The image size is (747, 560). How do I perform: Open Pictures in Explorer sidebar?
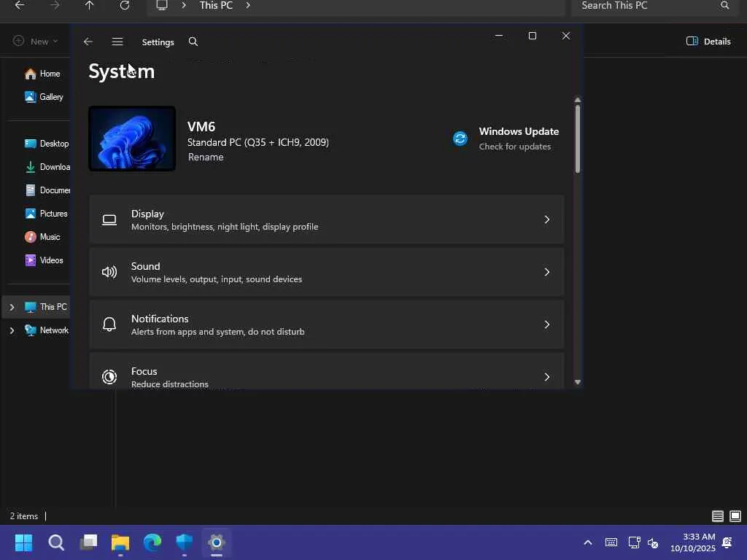pyautogui.click(x=46, y=214)
